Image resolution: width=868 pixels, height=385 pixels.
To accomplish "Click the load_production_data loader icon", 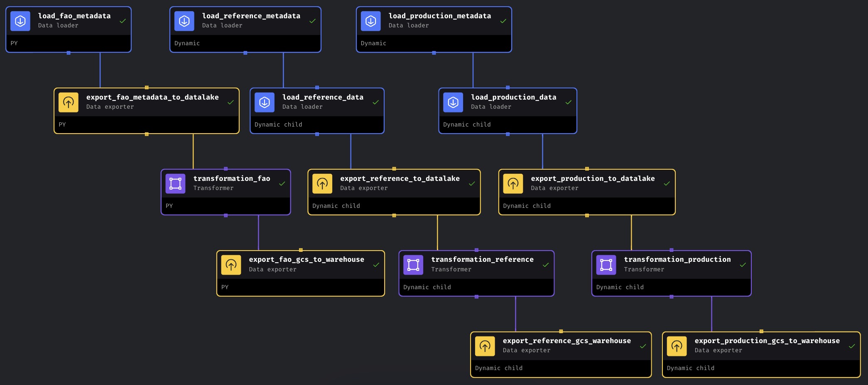I will 453,102.
